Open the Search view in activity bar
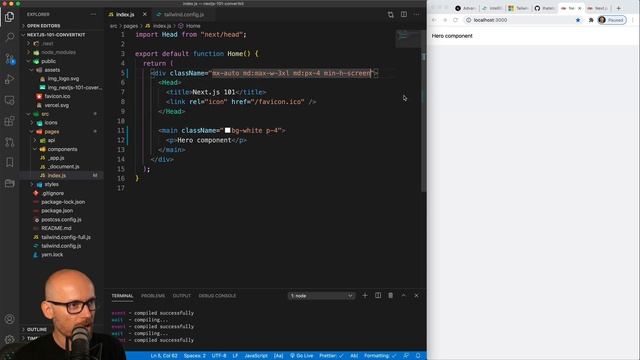The height and width of the screenshot is (360, 640). click(x=9, y=38)
